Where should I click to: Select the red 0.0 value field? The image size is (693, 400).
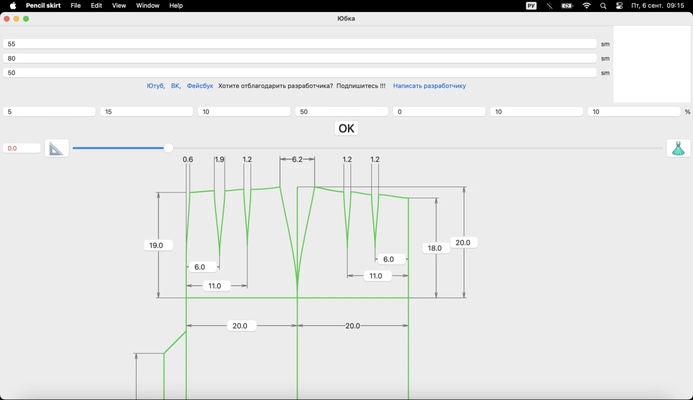point(22,148)
